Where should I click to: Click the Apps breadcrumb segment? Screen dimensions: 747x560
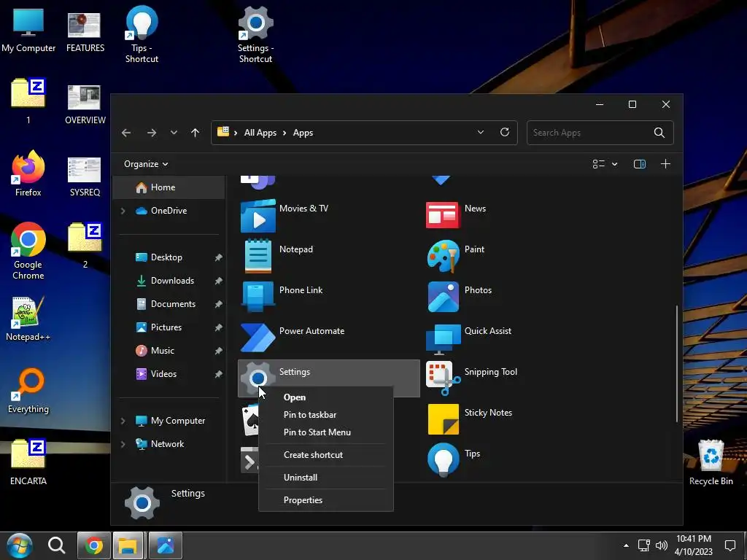[x=303, y=133]
